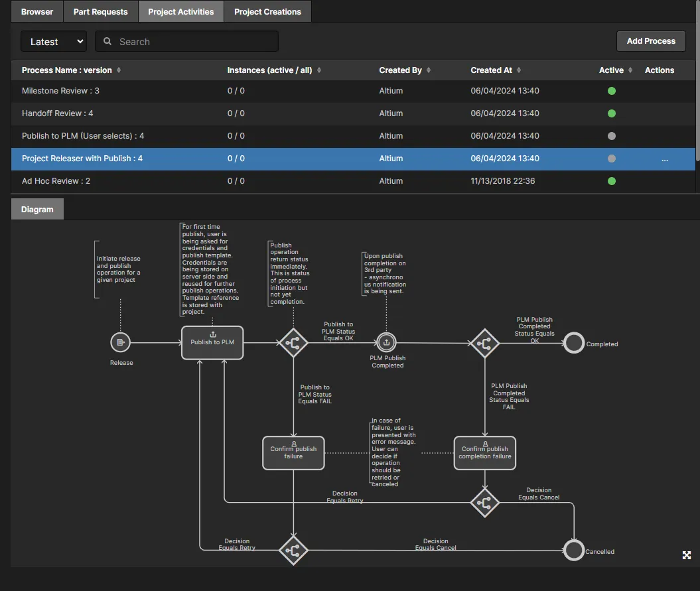The image size is (700, 591).
Task: Click the fullscreen expand diagram icon
Action: pyautogui.click(x=687, y=555)
